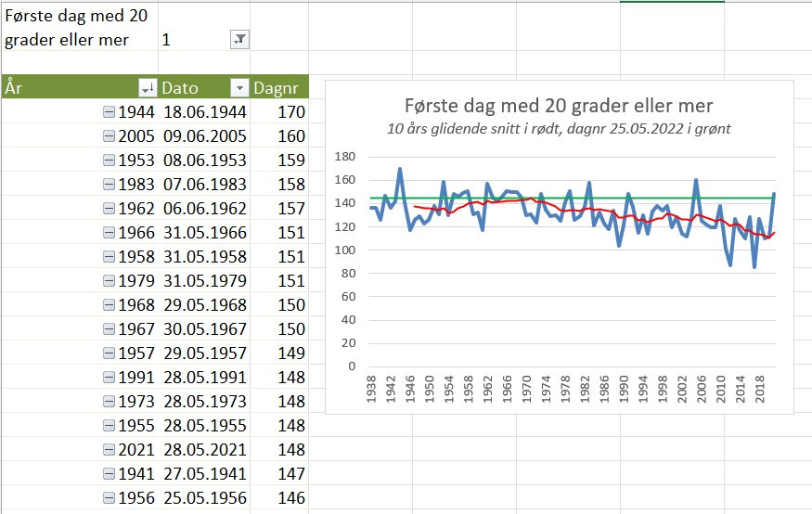Image resolution: width=812 pixels, height=514 pixels.
Task: Select the 'Første dag med 20 grader eller mer' cell
Action: click(x=80, y=28)
